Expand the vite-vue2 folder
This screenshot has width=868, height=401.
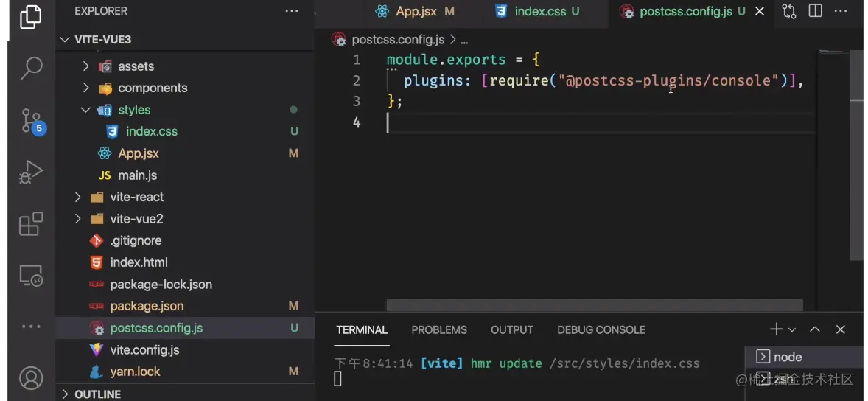click(77, 219)
